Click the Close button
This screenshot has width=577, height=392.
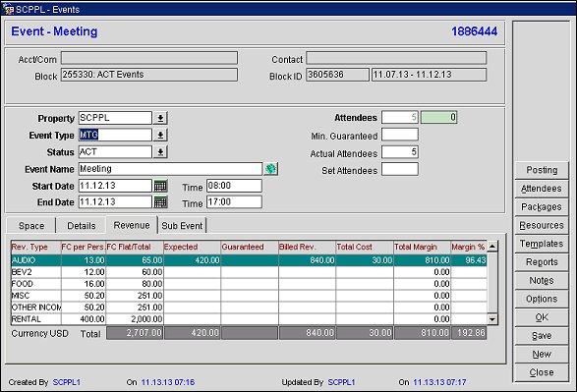tap(542, 372)
